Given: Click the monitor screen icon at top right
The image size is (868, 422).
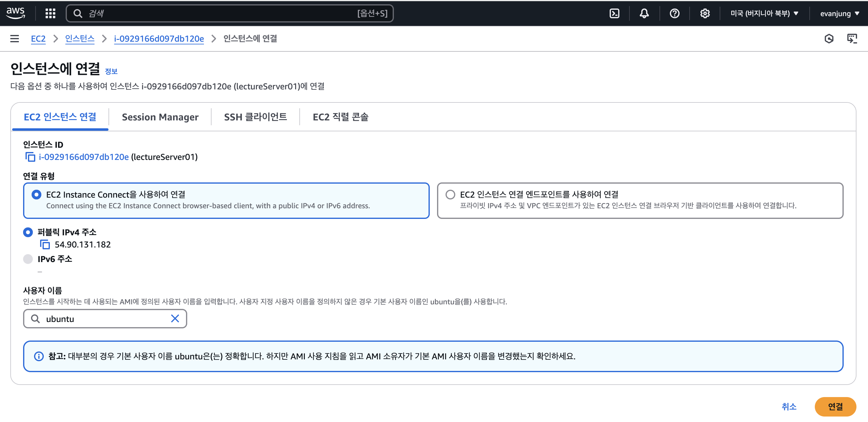Looking at the screenshot, I should point(852,39).
